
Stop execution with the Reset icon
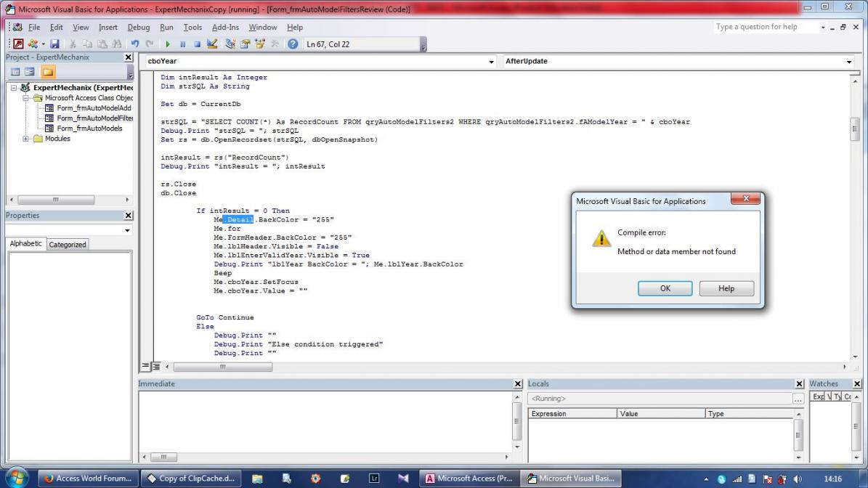(x=197, y=44)
